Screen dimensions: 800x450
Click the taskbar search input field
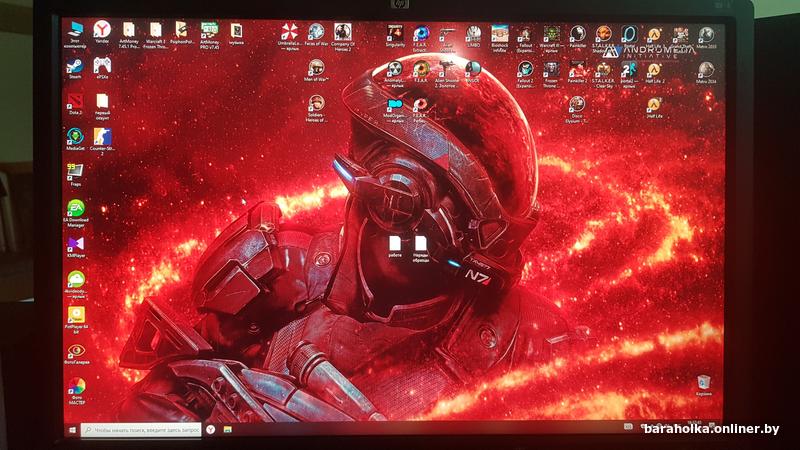pos(141,430)
